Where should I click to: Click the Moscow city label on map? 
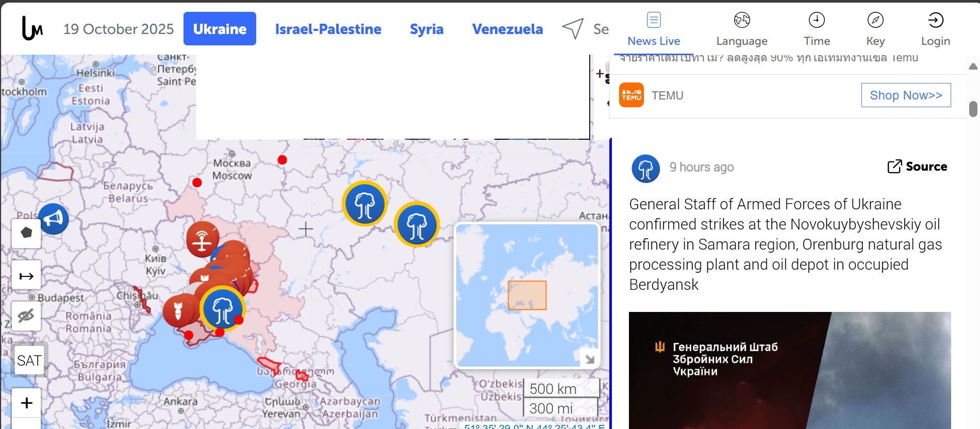point(232,169)
